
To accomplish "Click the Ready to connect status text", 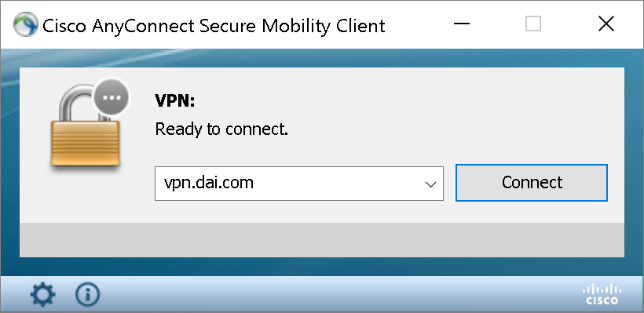I will [221, 129].
